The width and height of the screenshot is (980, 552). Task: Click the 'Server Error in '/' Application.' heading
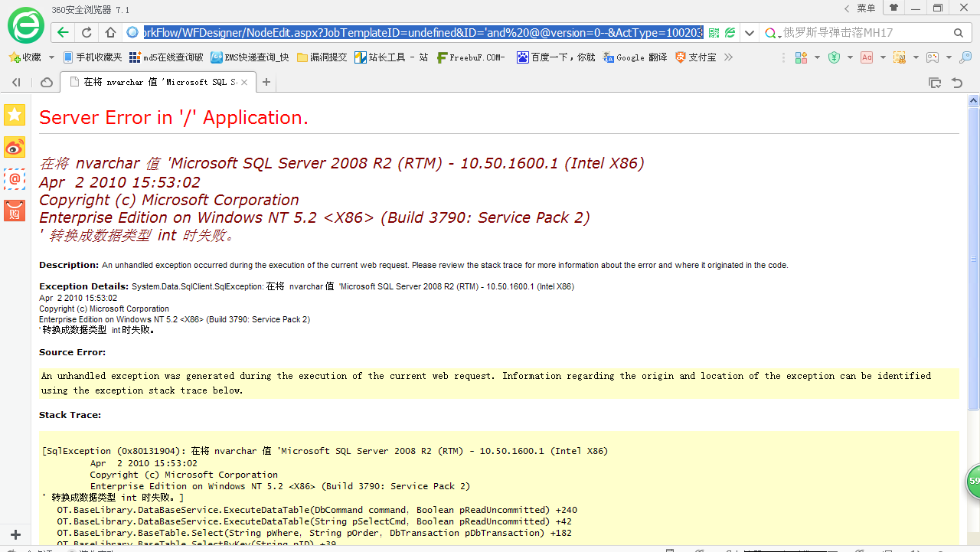[x=174, y=117]
